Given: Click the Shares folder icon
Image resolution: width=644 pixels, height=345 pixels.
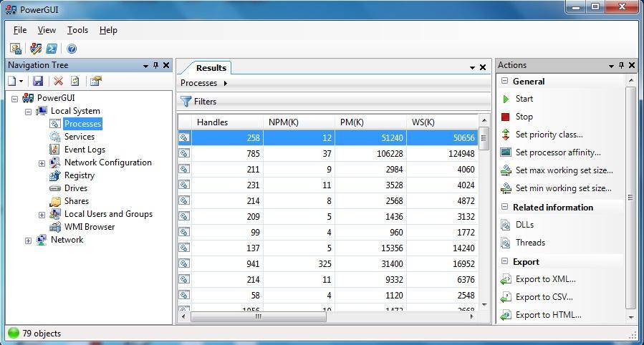Looking at the screenshot, I should [55, 201].
